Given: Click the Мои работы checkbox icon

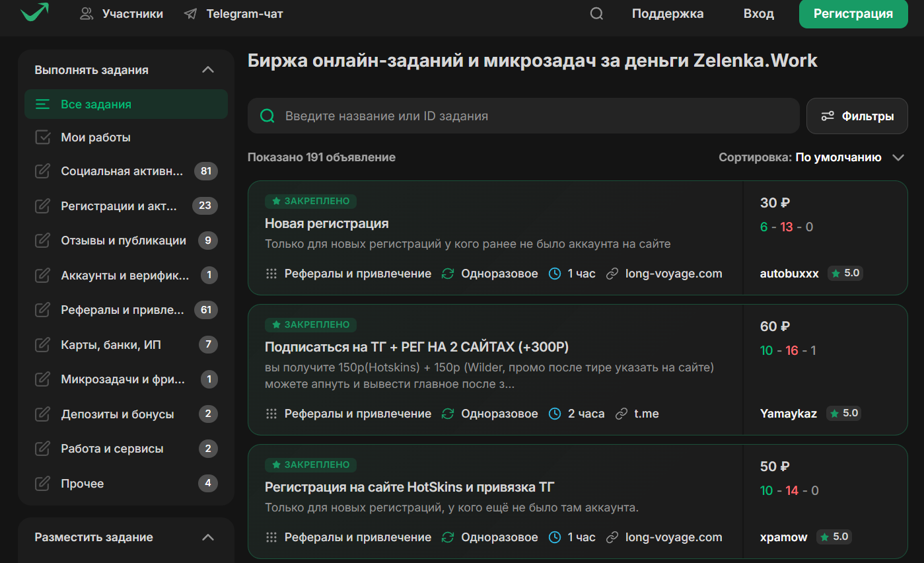Looking at the screenshot, I should [43, 137].
